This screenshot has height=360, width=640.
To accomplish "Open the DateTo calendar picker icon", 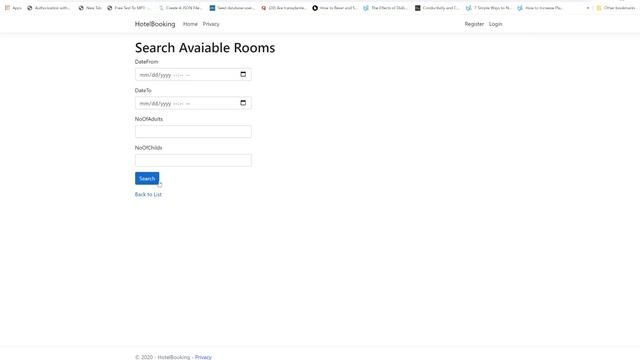I will pos(243,103).
